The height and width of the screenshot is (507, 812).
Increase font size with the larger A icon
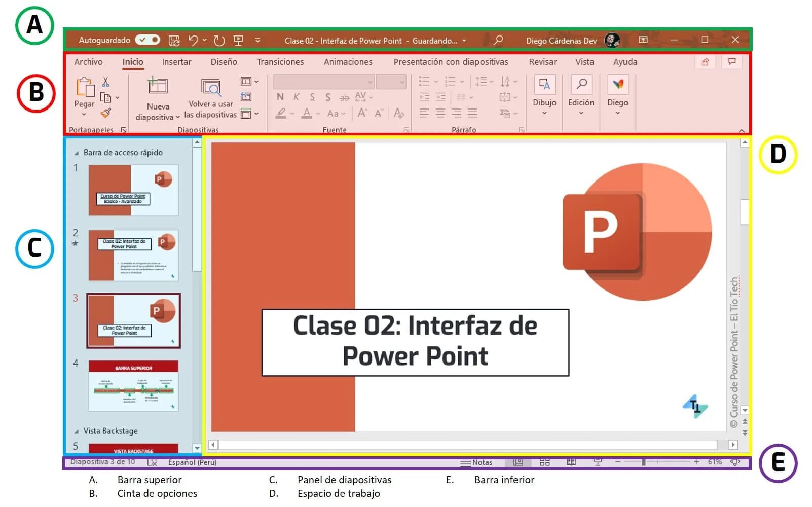[x=362, y=113]
